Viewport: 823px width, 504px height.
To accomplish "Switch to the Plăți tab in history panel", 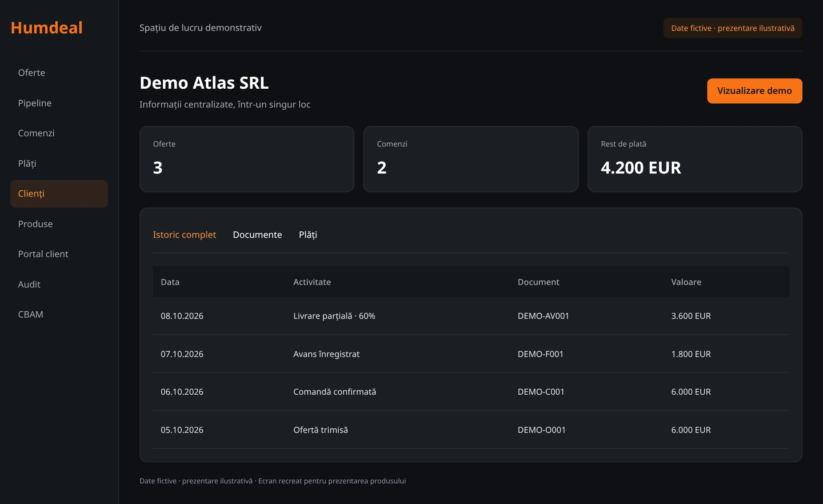I will coord(308,235).
